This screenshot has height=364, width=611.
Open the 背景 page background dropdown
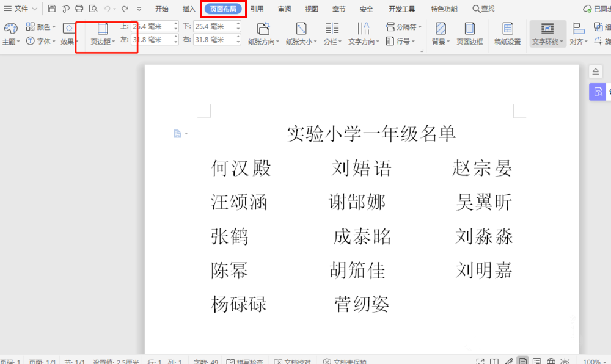click(441, 34)
